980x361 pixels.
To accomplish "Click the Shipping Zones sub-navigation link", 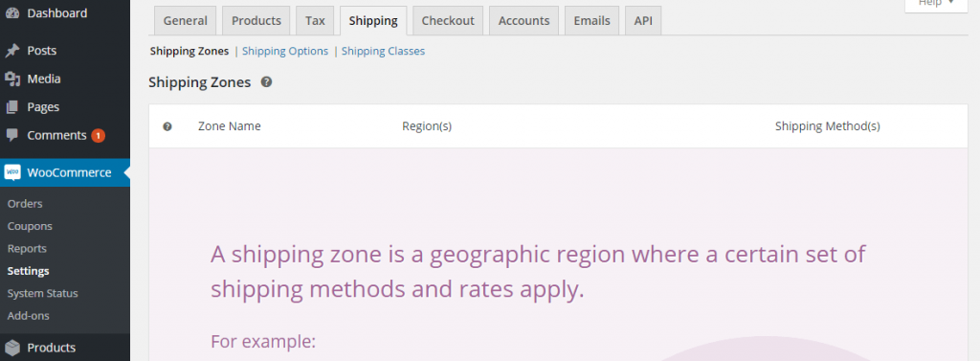I will coord(189,52).
